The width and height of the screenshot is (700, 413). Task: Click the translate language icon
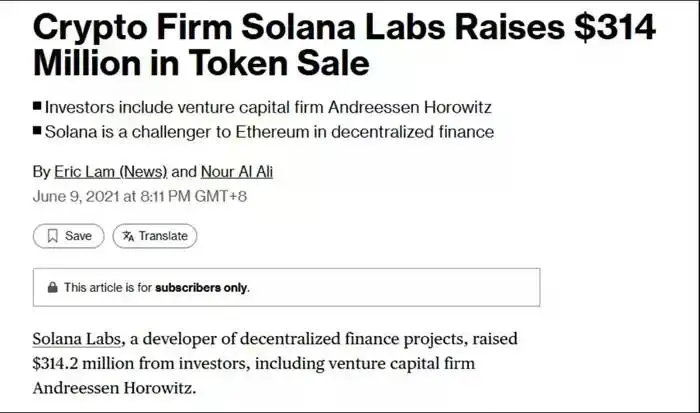[128, 236]
